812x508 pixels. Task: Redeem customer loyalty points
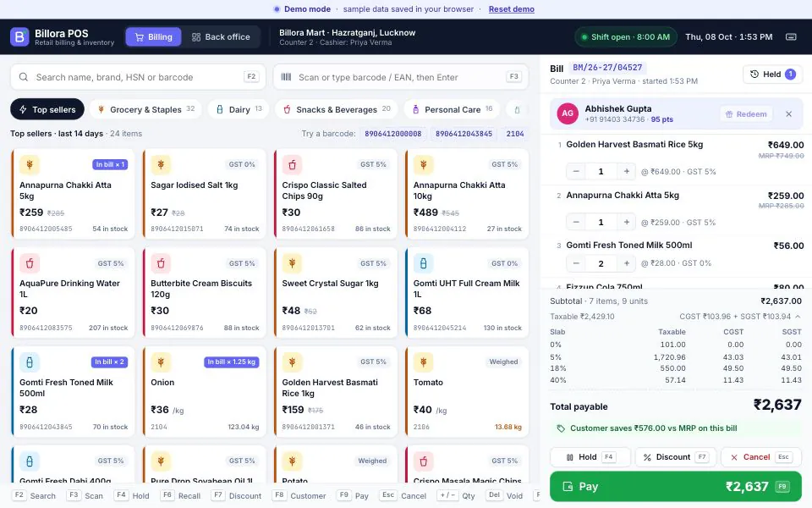[746, 114]
